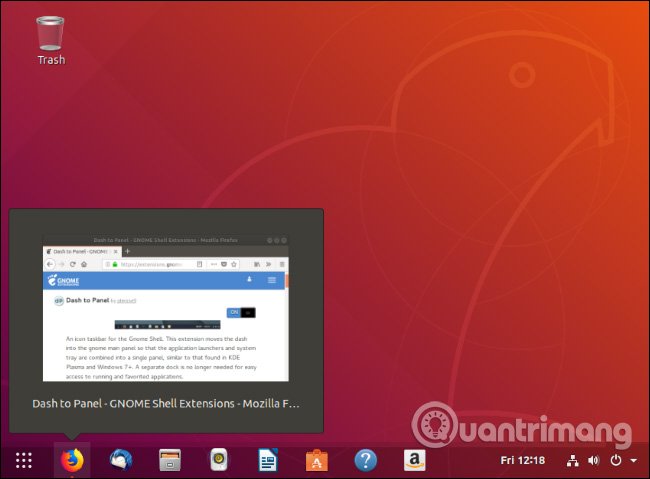Click the wired network status icon
Viewport: 650px width, 479px height.
pos(573,460)
